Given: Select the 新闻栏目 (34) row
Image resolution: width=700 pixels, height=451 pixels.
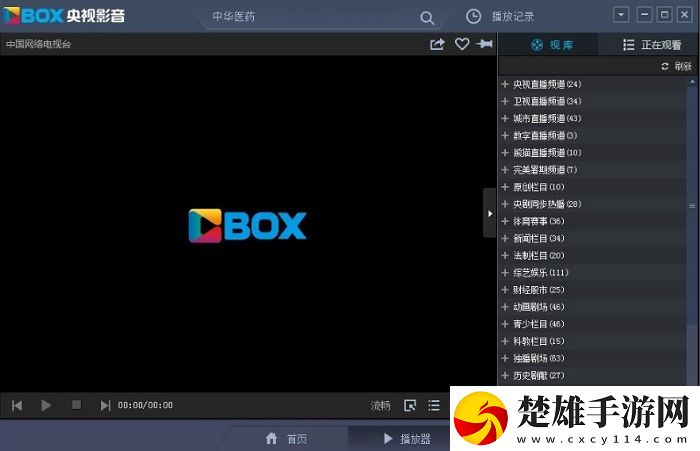Looking at the screenshot, I should tap(592, 238).
